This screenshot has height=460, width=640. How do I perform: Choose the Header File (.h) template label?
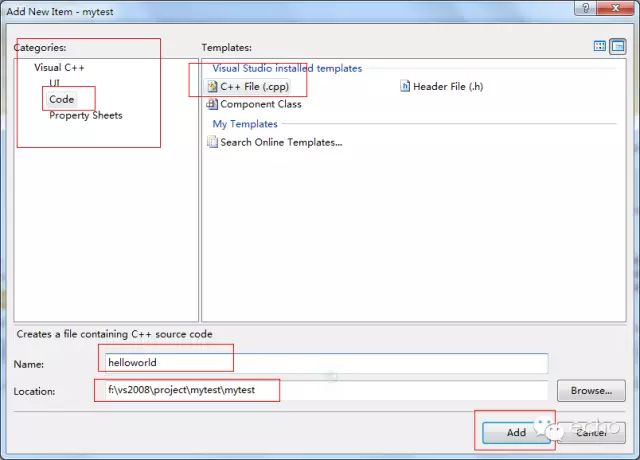448,87
